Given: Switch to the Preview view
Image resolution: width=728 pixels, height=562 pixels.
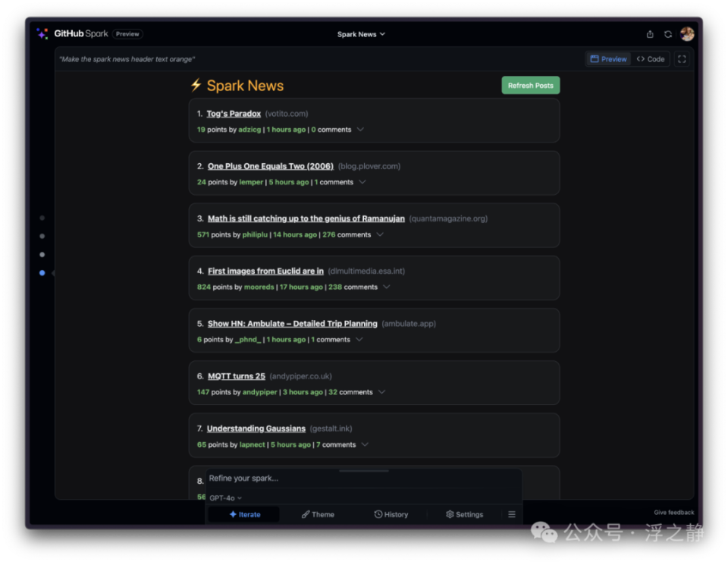Looking at the screenshot, I should pyautogui.click(x=607, y=58).
